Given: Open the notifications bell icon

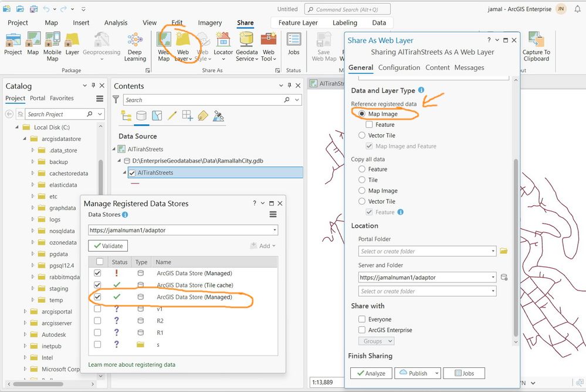Looking at the screenshot, I should tap(577, 9).
